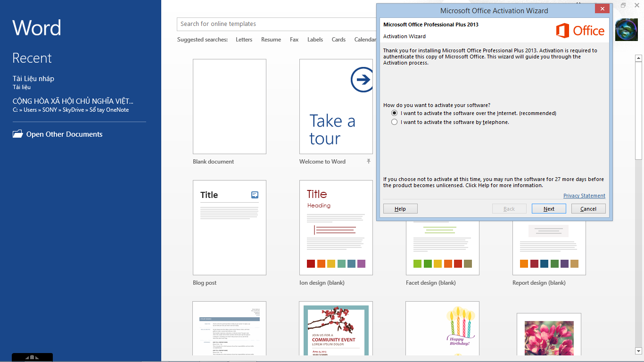Choose the Cards suggested search
This screenshot has height=362, width=644.
(339, 40)
